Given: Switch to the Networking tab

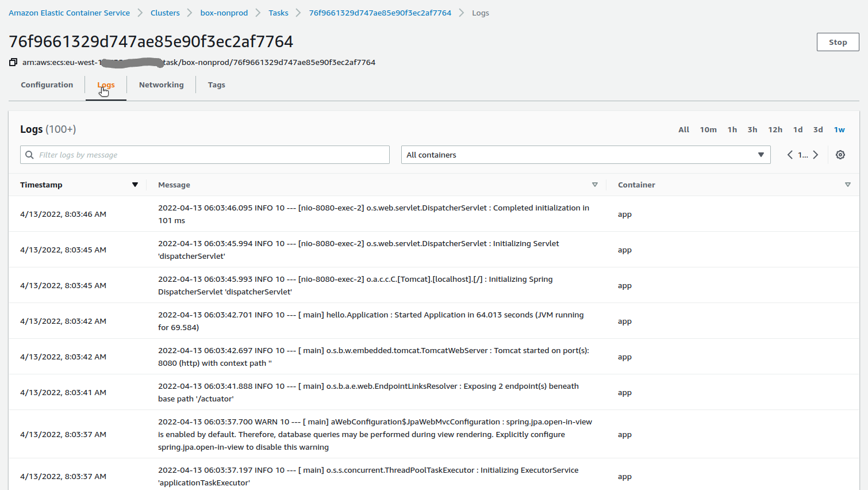Looking at the screenshot, I should click(x=161, y=85).
